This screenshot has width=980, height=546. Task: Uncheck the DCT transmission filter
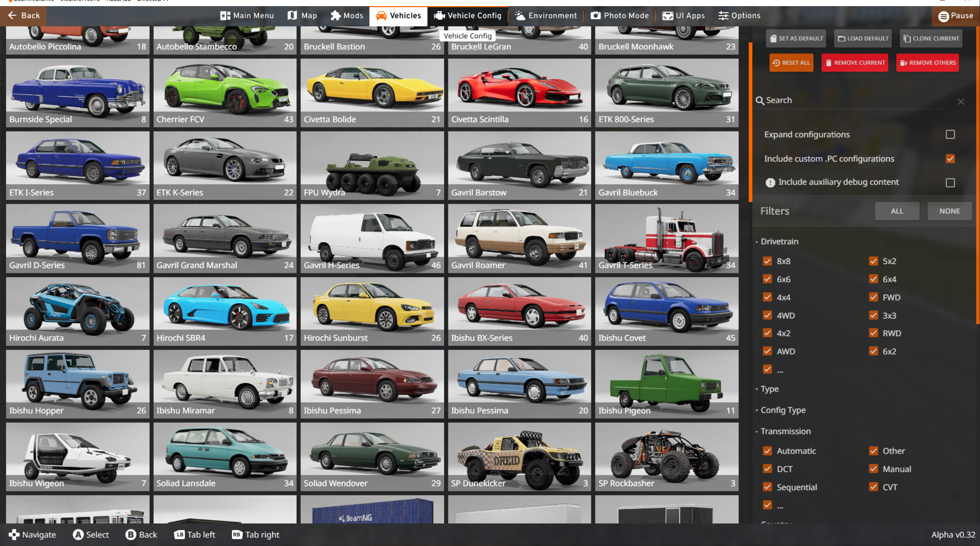pos(767,469)
